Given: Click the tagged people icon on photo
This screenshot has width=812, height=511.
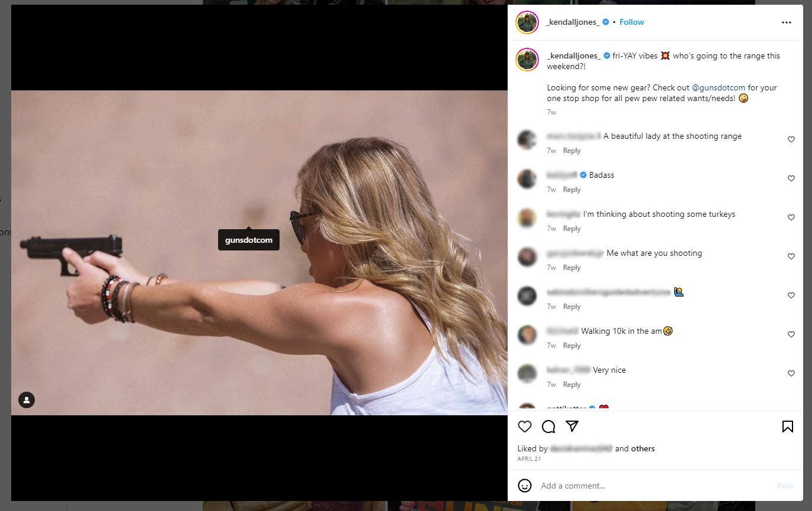Looking at the screenshot, I should [x=27, y=400].
